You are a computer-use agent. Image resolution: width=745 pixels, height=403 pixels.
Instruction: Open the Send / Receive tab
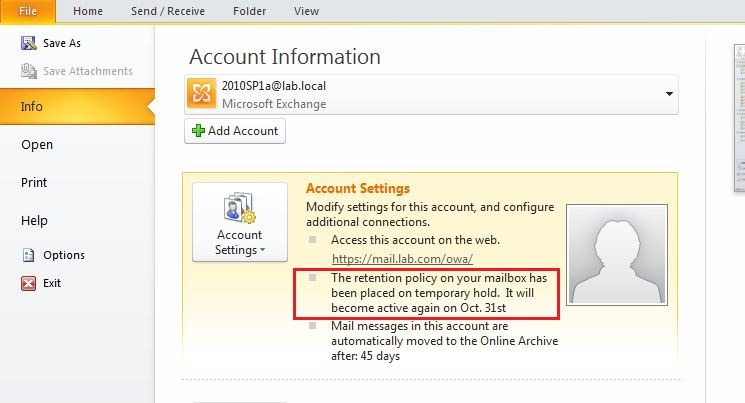168,11
